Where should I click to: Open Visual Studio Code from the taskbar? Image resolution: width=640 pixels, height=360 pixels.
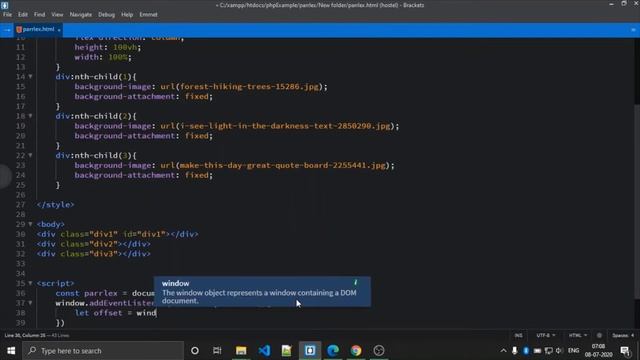(264, 351)
